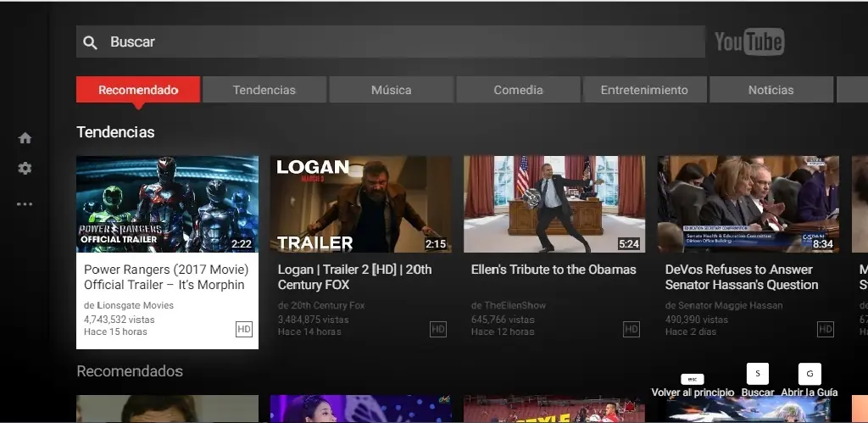Click HD badge on Ellen's Tribute card
868x423 pixels.
pos(632,330)
